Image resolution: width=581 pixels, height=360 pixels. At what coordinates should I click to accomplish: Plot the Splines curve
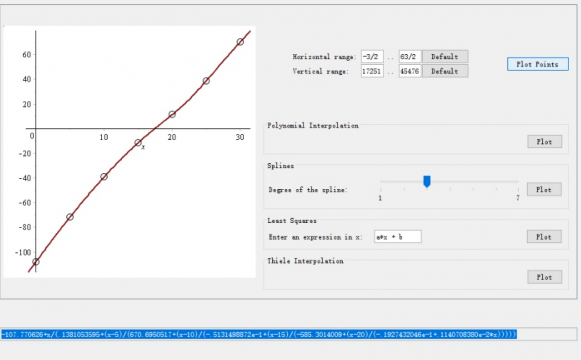(x=544, y=189)
